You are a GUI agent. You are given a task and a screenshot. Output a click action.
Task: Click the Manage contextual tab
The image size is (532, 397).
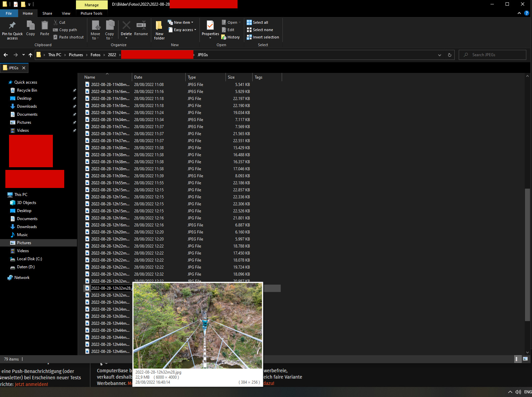pos(92,5)
